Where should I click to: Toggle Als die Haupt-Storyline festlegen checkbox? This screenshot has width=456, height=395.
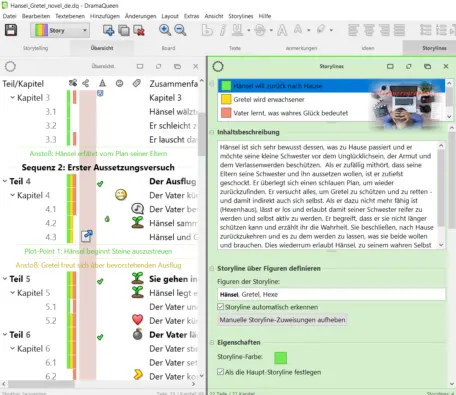220,372
